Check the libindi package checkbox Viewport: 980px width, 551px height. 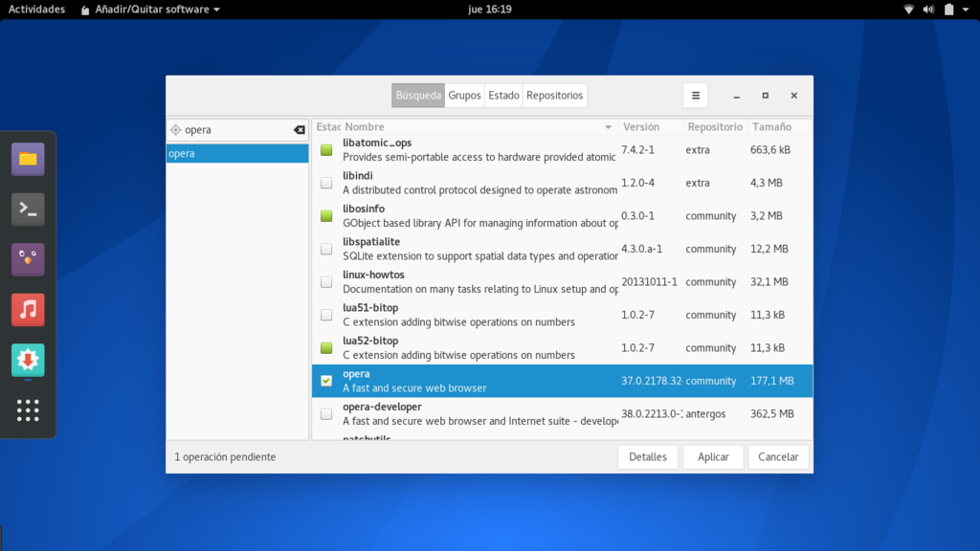tap(326, 183)
